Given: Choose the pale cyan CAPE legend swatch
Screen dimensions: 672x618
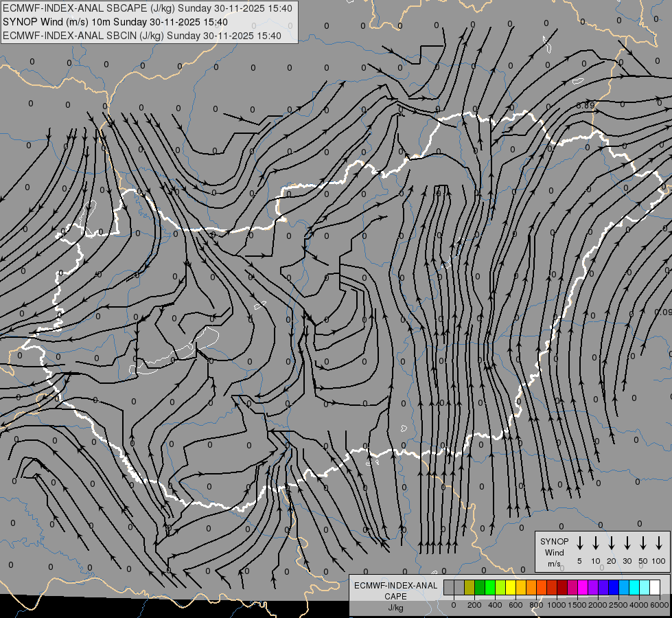Looking at the screenshot, I should (x=645, y=587).
